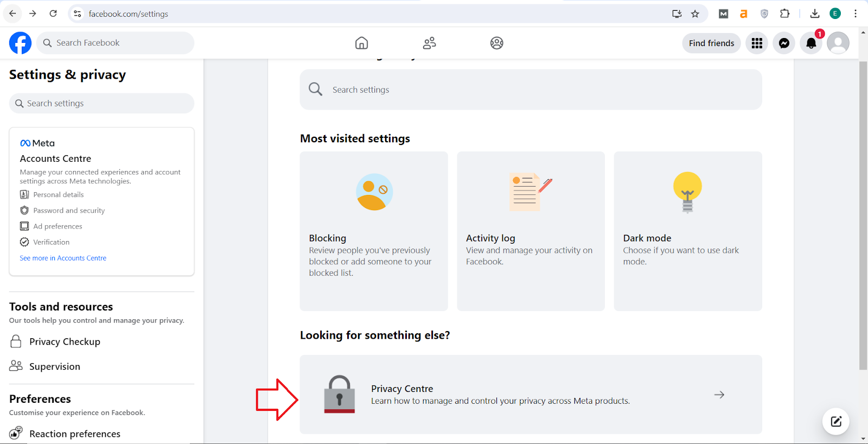The height and width of the screenshot is (444, 868).
Task: Click the Dark mode light bulb icon
Action: [687, 192]
